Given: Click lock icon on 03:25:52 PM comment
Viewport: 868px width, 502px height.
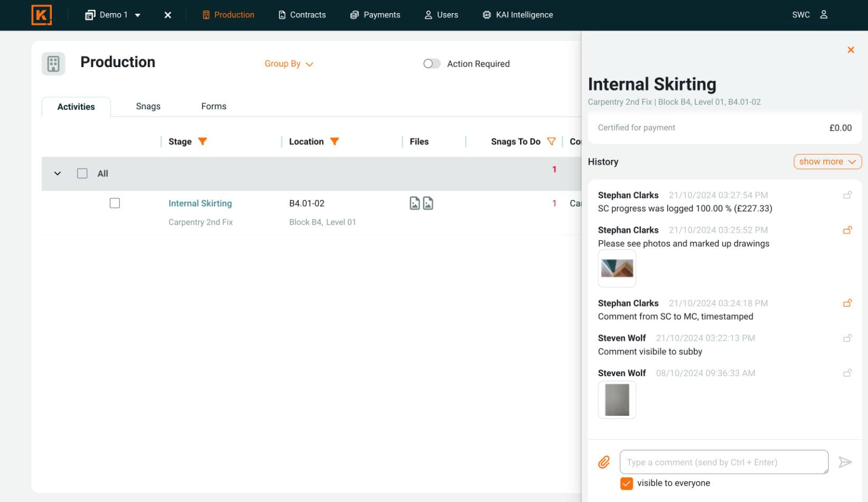Looking at the screenshot, I should pyautogui.click(x=847, y=230).
